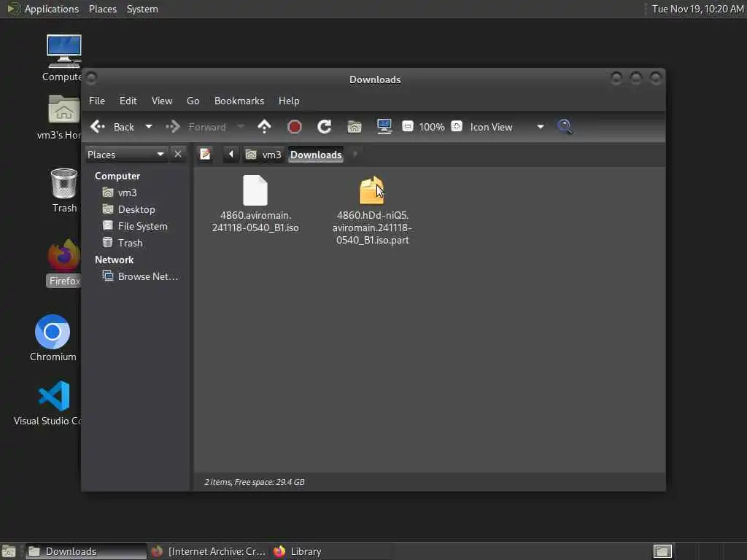Open the Help menu
This screenshot has height=560, width=747.
pos(289,101)
